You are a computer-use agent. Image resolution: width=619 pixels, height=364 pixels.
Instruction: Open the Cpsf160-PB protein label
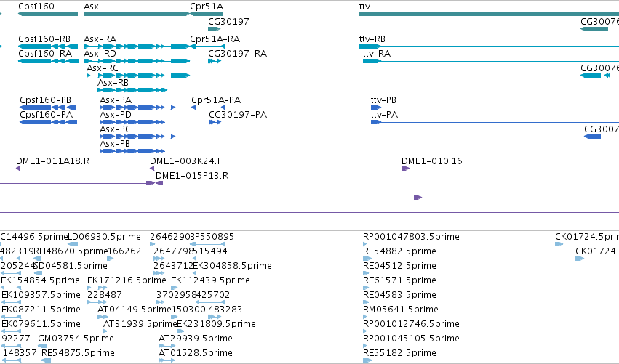pyautogui.click(x=45, y=100)
